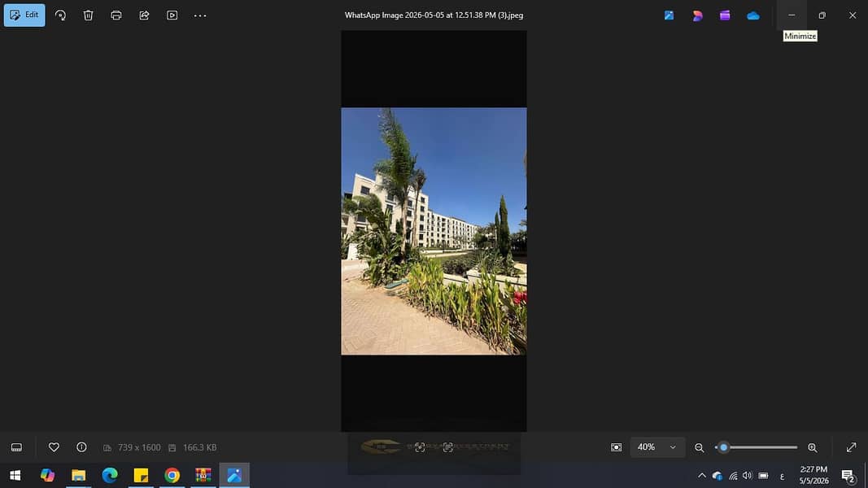Click the 166.3 KB file size text
The height and width of the screenshot is (488, 868).
(x=200, y=447)
